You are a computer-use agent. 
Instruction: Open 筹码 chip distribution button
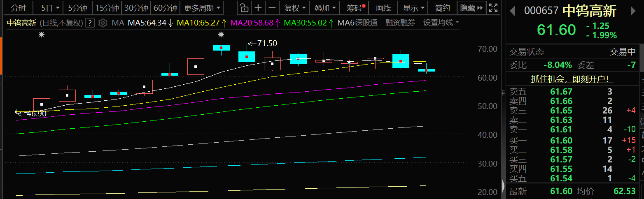[354, 8]
